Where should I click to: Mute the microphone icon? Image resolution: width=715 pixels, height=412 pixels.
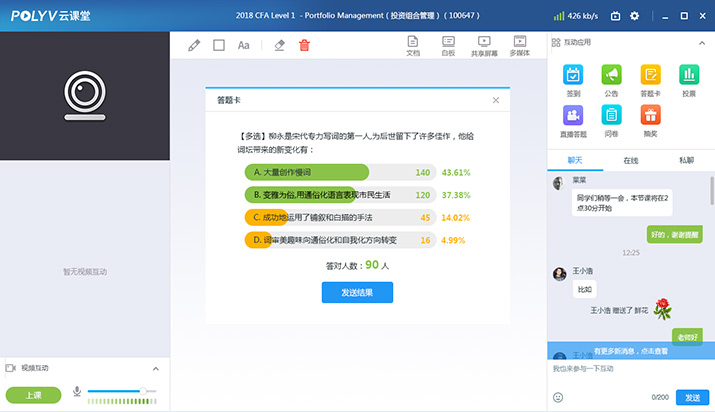click(x=76, y=391)
